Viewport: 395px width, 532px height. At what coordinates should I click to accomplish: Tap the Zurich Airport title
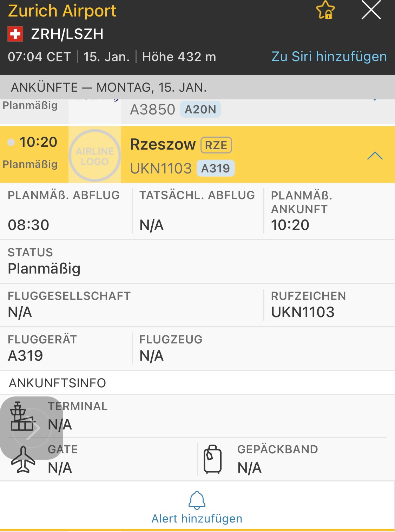62,11
